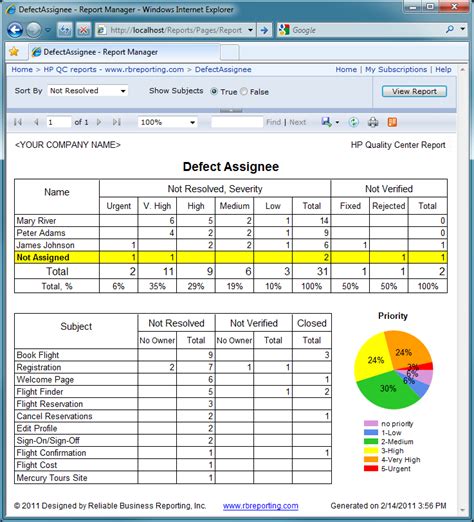This screenshot has height=522, width=474.
Task: Click the 2-Medium green legend swatch
Action: [371, 441]
